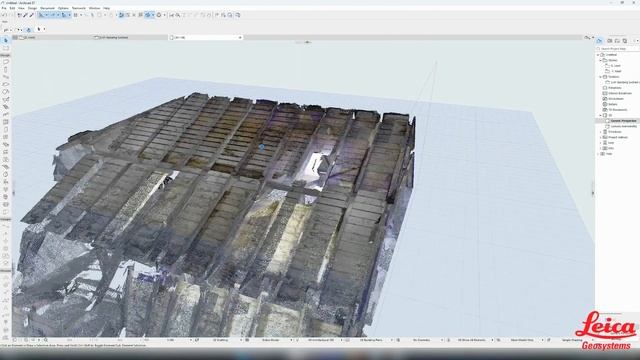Screen dimensions: 640x360
Task: Select Elevations in the Navigator tree
Action: [x=615, y=88]
